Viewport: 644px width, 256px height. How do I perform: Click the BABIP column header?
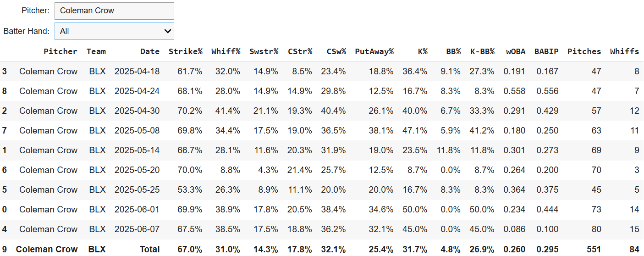click(x=546, y=51)
